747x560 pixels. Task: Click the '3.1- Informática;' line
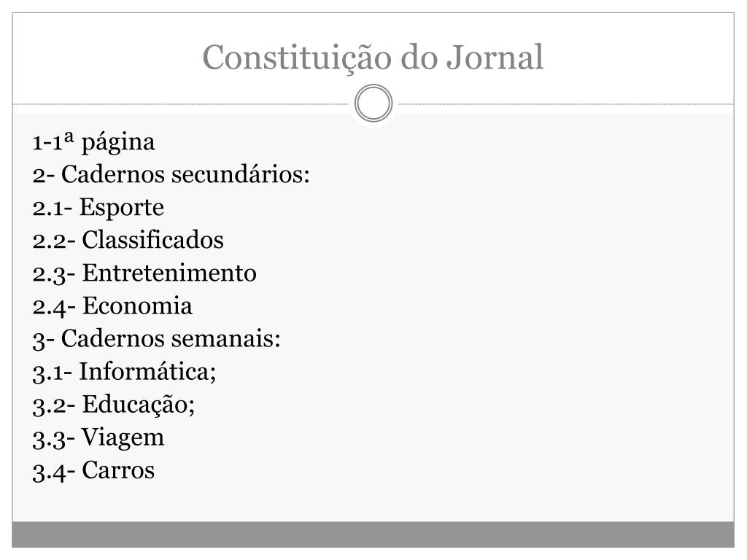click(x=124, y=372)
